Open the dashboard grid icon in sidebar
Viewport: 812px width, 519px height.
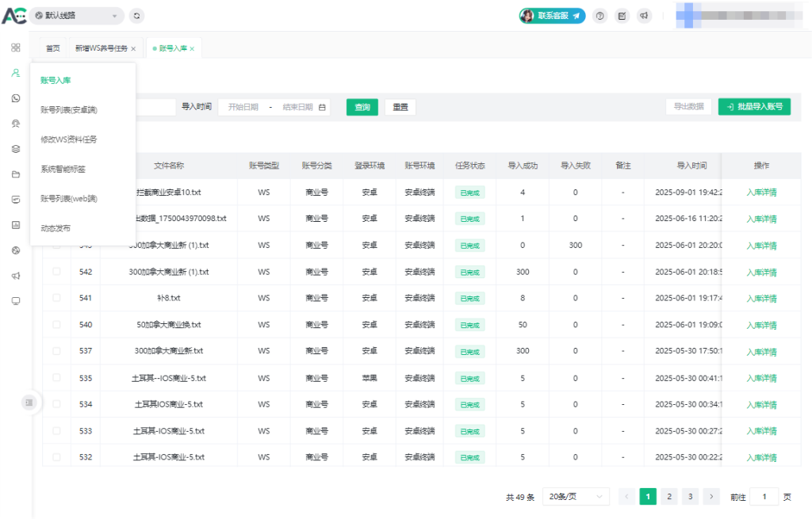tap(15, 48)
